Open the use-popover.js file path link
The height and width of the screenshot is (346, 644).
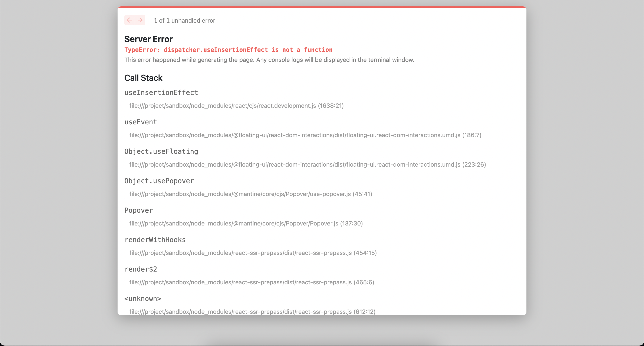[250, 194]
